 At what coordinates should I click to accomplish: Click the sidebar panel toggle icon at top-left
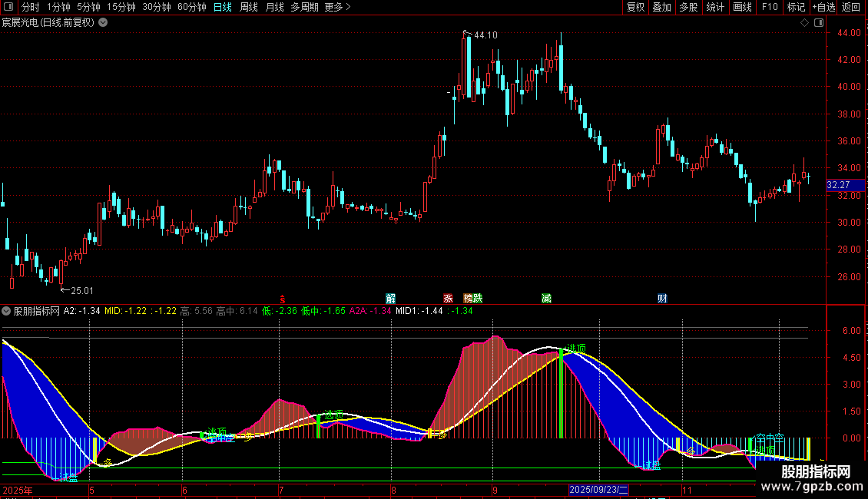(x=9, y=8)
